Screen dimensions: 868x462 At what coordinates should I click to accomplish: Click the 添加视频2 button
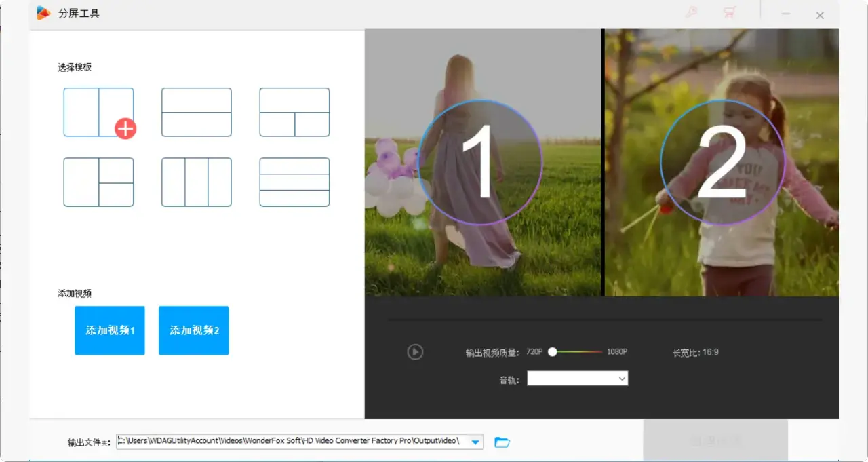[194, 330]
